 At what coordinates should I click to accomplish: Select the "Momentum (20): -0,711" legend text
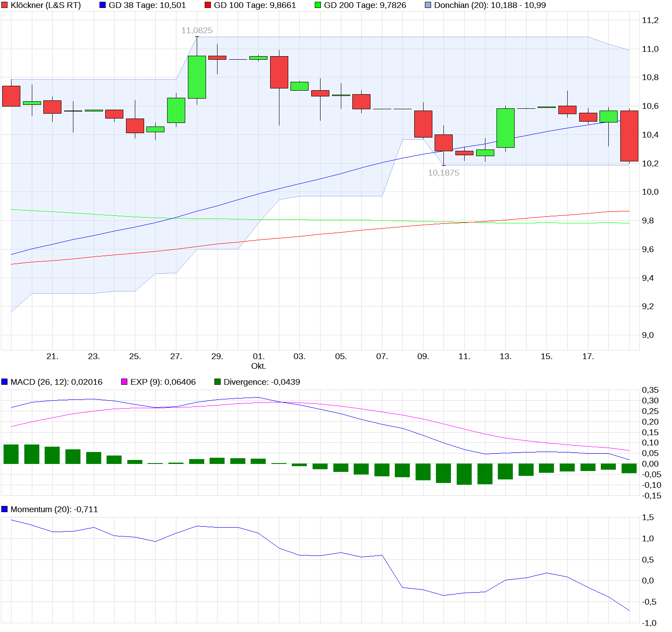coord(54,509)
